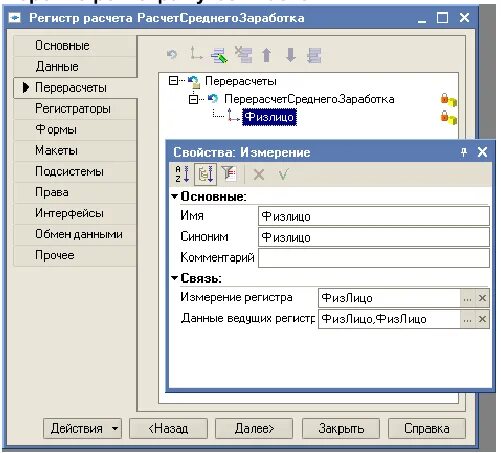Close the Свойства: Измерение panel
Screen dimensions: 501x453
click(482, 152)
